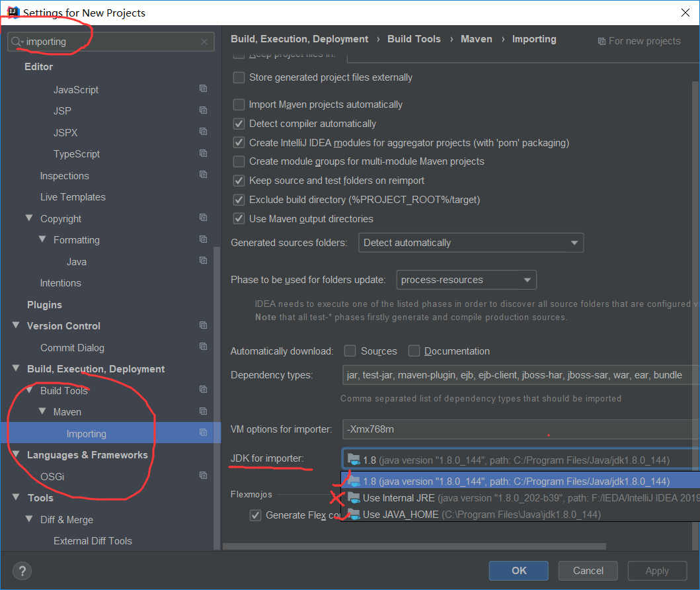700x590 pixels.
Task: Close the Settings for New Projects dialog
Action: point(685,13)
